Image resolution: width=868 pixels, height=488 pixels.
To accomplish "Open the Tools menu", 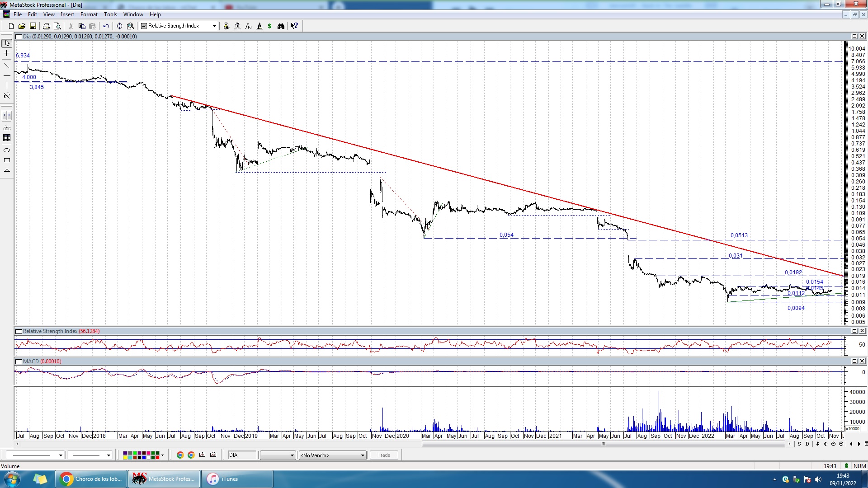I will [110, 14].
